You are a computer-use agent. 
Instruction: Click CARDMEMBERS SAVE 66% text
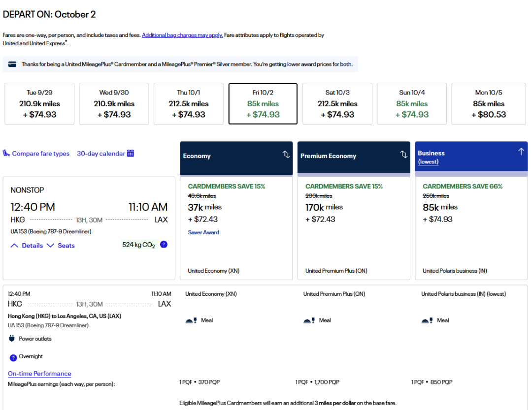coord(463,187)
